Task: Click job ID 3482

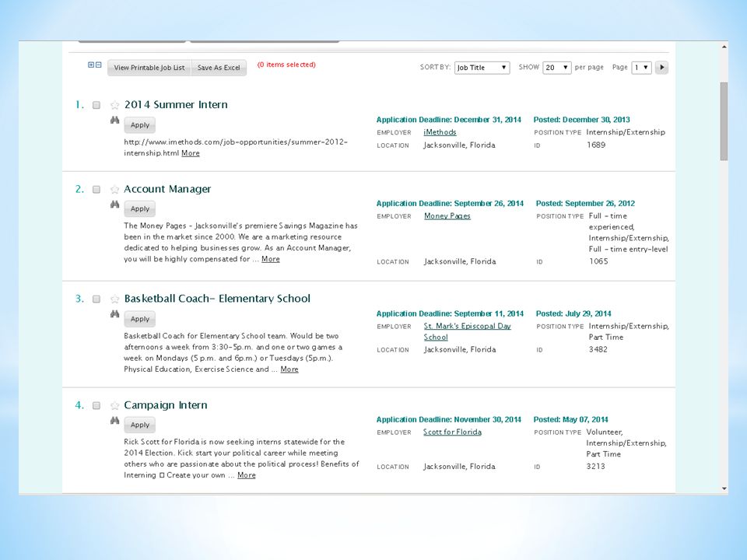Action: tap(598, 349)
